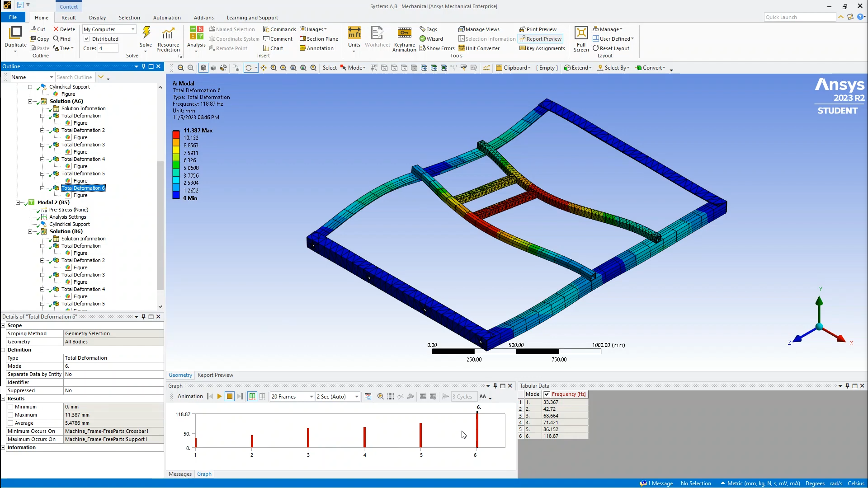Collapse the Solution (A6) node
Screen dimensions: 868x488
click(x=30, y=101)
